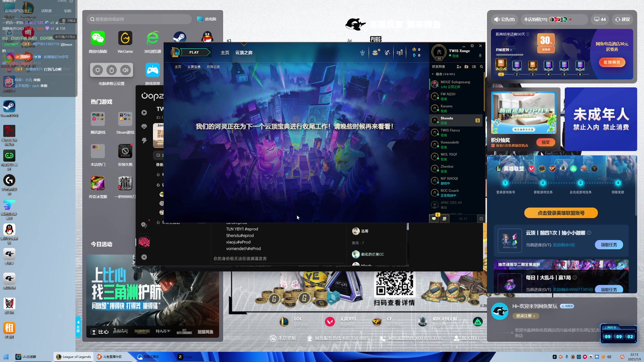Click the add server plus in Oopz sidebar

click(144, 257)
